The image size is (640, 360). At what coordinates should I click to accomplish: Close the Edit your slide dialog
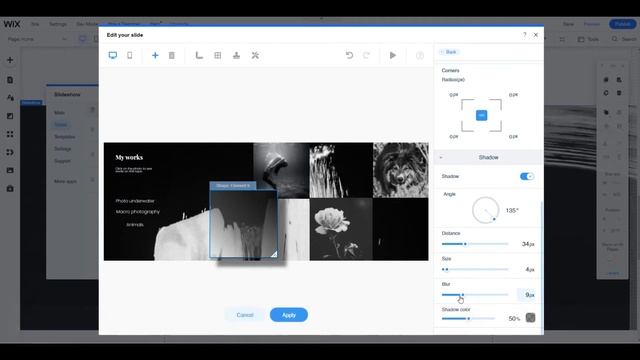[x=536, y=35]
